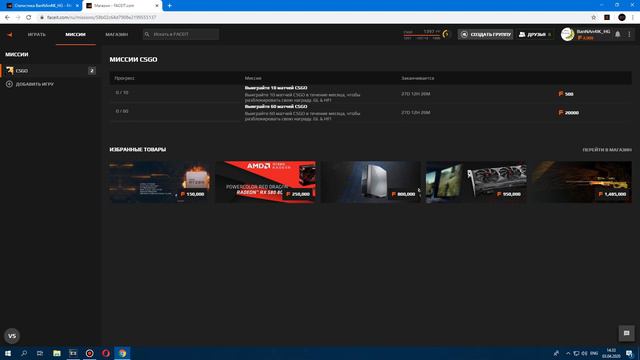Open the AMD Radeon RX 580 product card

coord(265,182)
